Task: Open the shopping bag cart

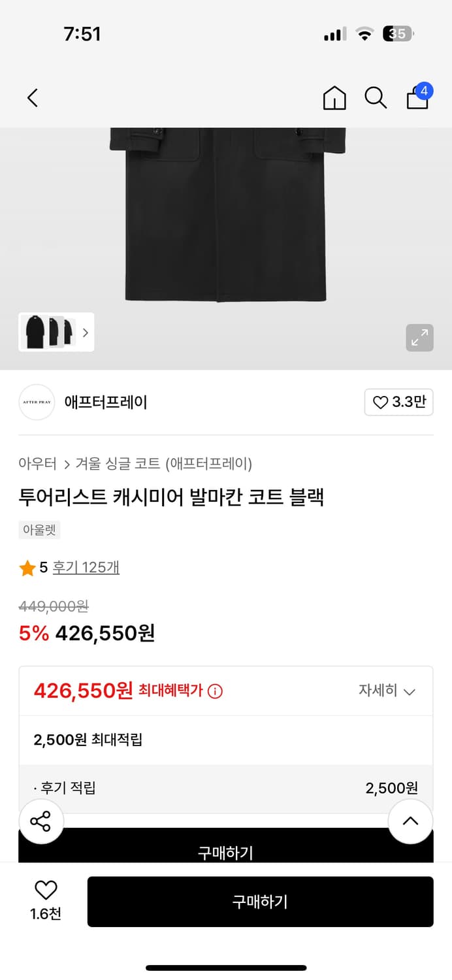Action: tap(418, 98)
